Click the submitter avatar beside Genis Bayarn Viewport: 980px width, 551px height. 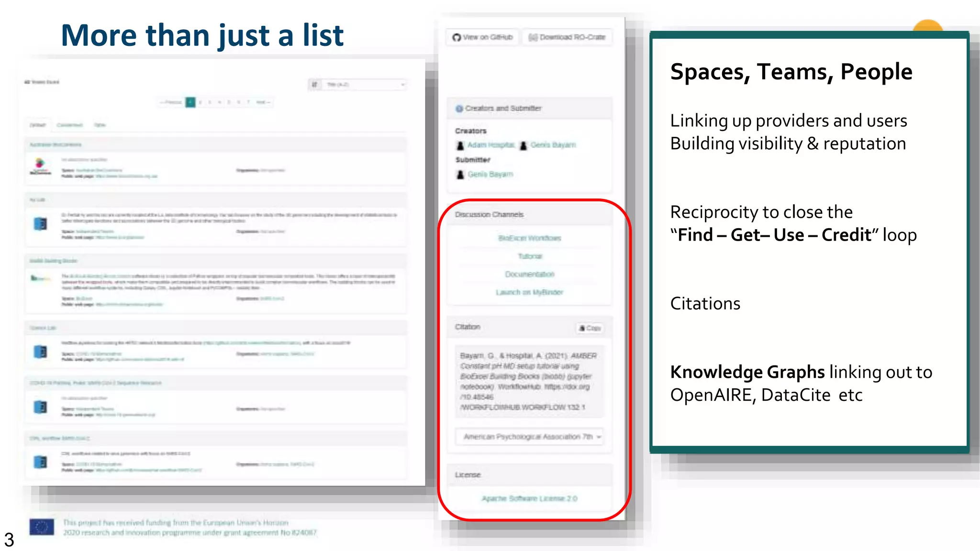point(460,175)
